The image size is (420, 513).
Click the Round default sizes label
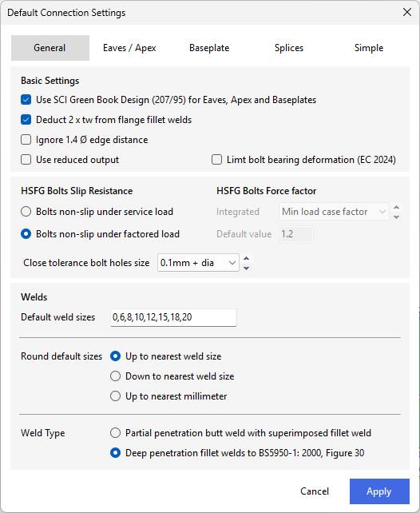coord(61,356)
